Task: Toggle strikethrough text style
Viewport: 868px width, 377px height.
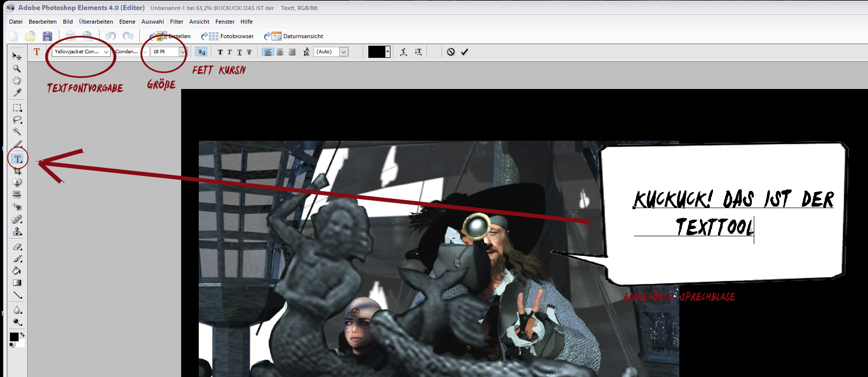Action: (x=249, y=52)
